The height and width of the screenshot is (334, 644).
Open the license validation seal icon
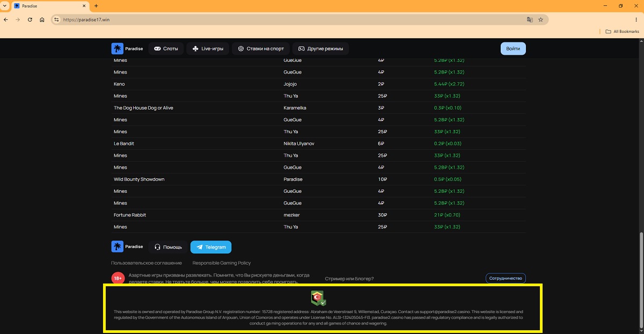319,298
